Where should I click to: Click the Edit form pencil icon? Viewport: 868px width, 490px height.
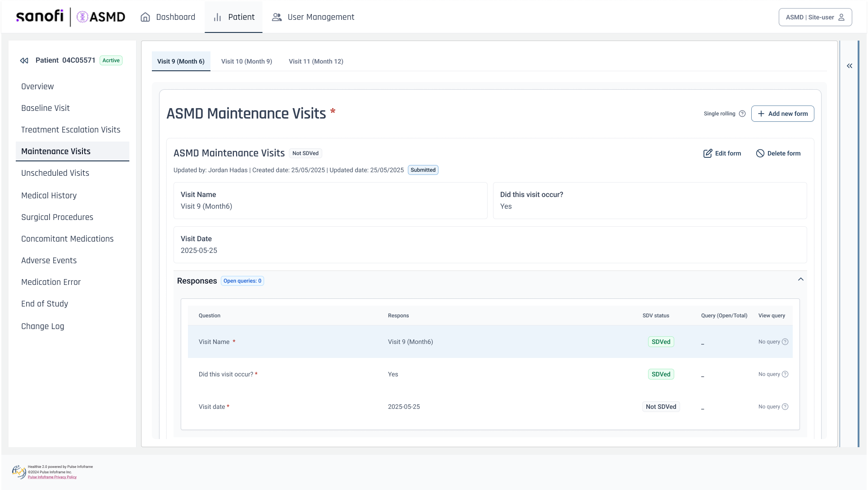[708, 153]
